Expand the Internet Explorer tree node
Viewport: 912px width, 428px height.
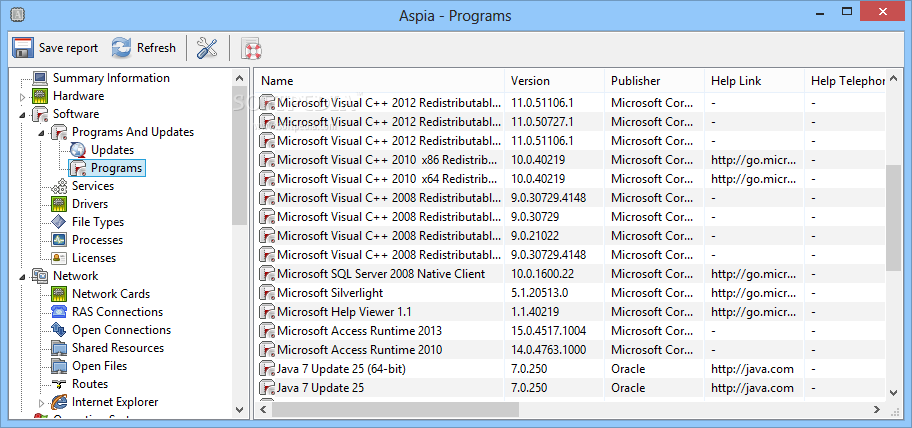click(x=42, y=403)
